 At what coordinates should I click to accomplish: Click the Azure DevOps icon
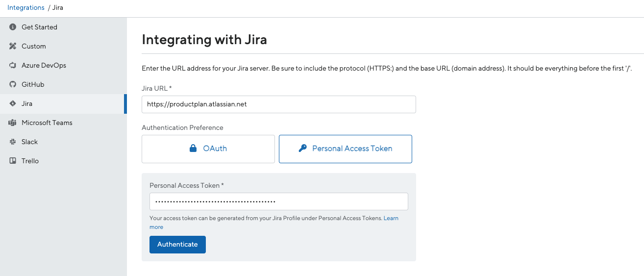pyautogui.click(x=13, y=65)
